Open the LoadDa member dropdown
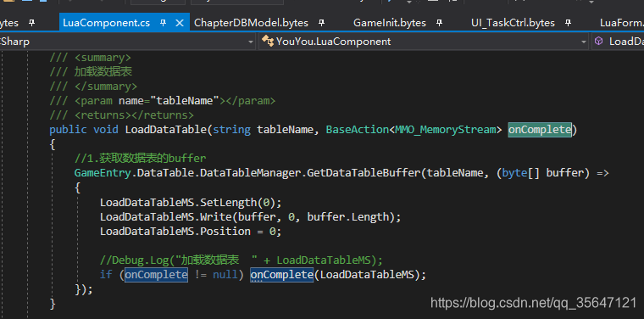The image size is (644, 319). 618,42
